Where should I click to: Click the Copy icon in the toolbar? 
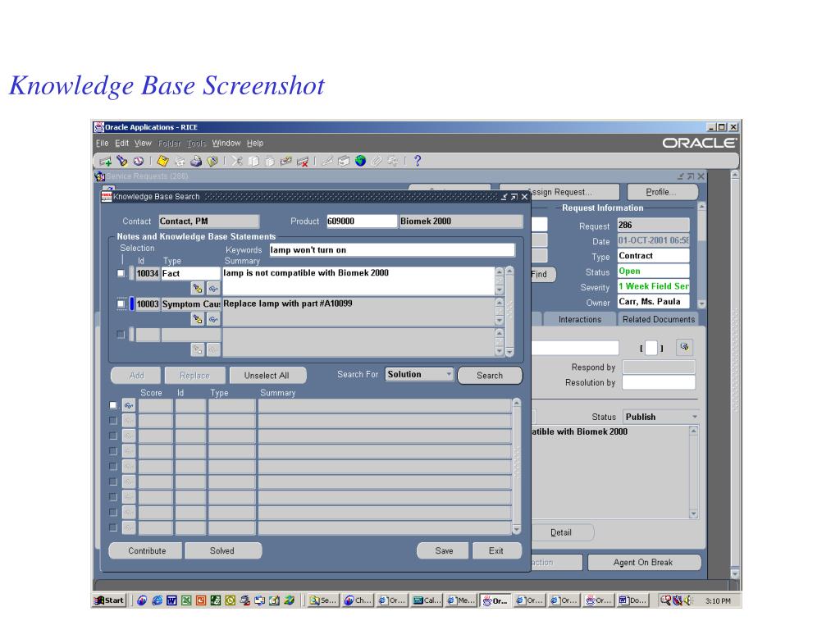tap(253, 161)
